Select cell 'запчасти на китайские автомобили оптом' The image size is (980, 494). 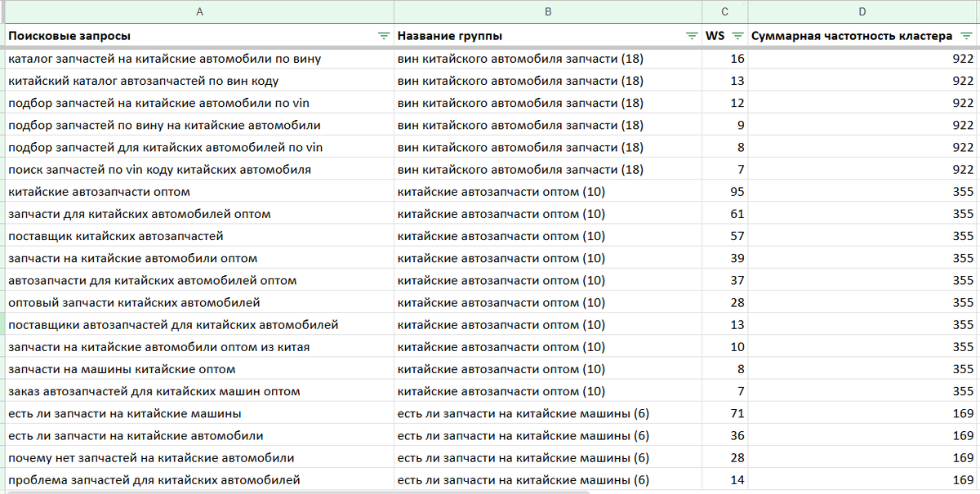198,258
